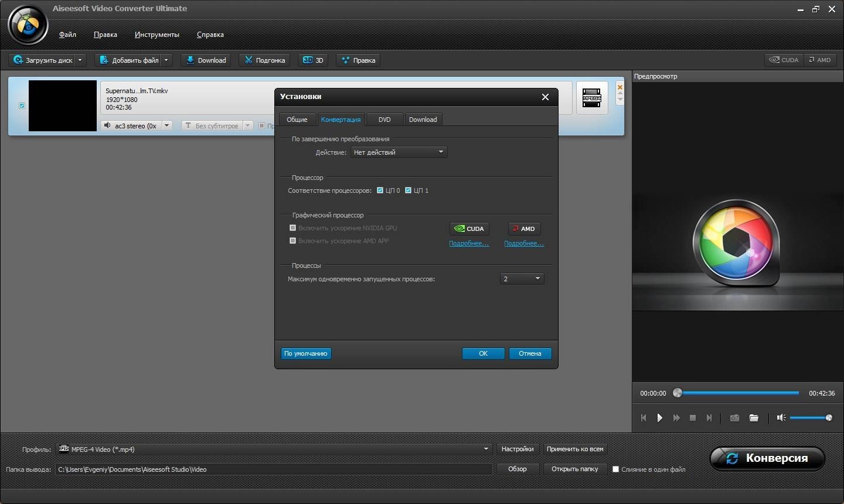Take a snapshot with camera icon
The width and height of the screenshot is (844, 504).
coord(734,418)
